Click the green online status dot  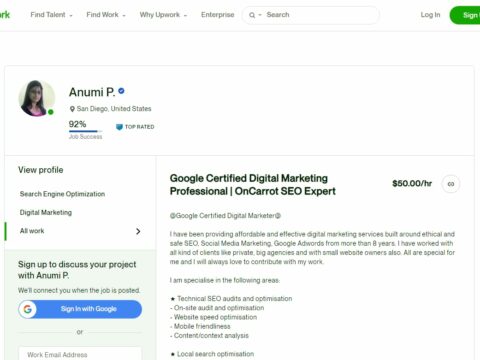(x=51, y=112)
